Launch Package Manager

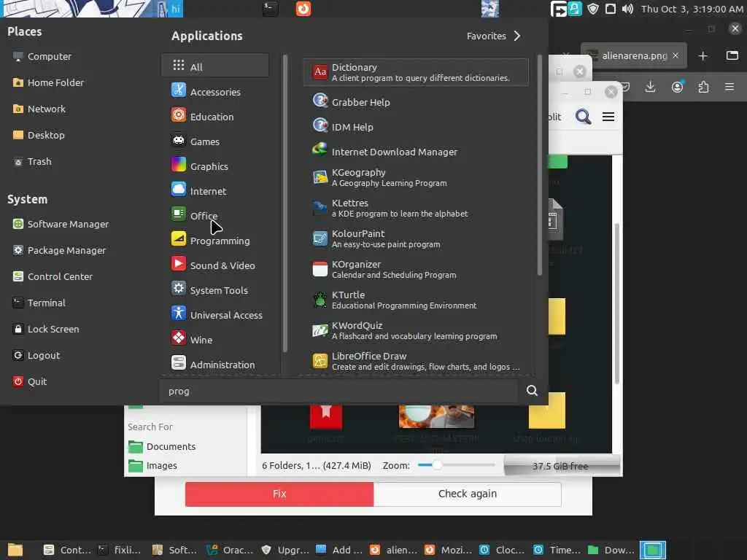point(60,250)
